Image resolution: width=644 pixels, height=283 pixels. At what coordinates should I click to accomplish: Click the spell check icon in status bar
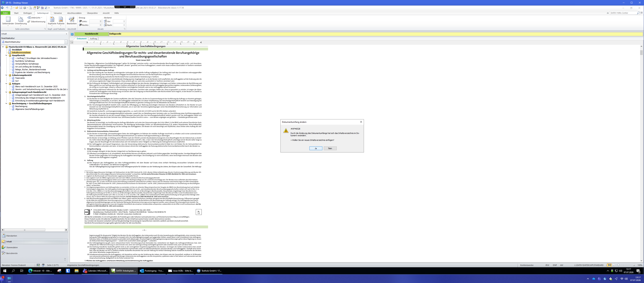43,265
